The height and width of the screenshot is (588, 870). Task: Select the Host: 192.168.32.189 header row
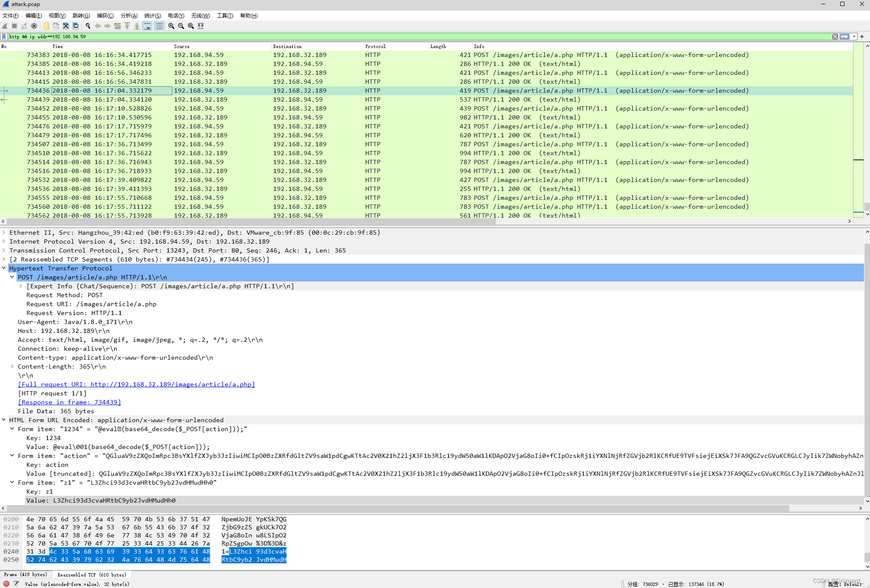[64, 331]
